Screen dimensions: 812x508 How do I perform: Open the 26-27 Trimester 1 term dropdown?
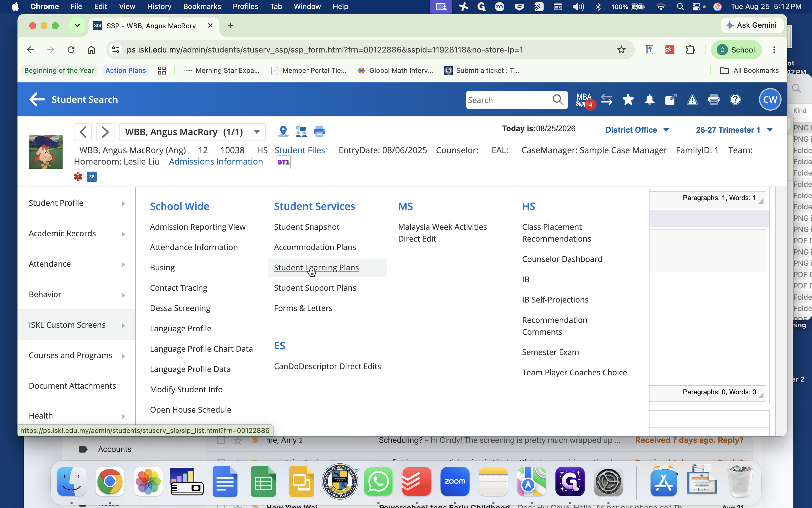734,130
